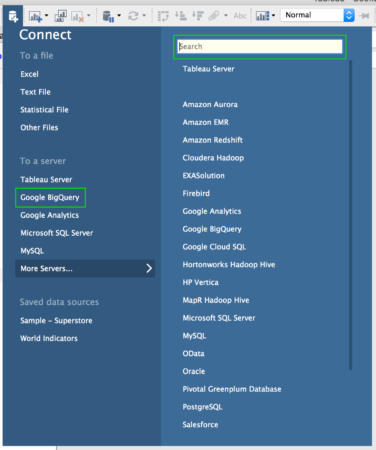
Task: Select Hortonworks Hadoop Hive connector
Action: pyautogui.click(x=229, y=265)
